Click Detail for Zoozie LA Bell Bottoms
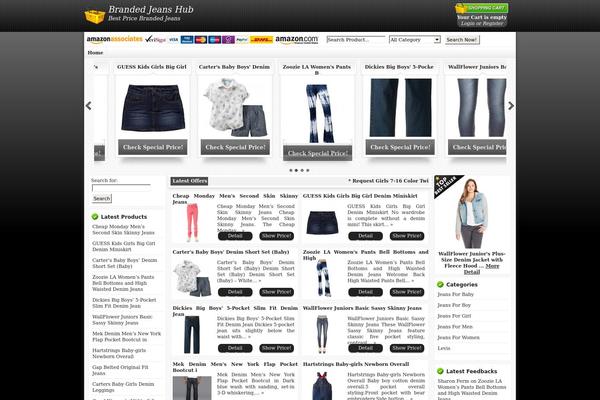 coord(365,292)
